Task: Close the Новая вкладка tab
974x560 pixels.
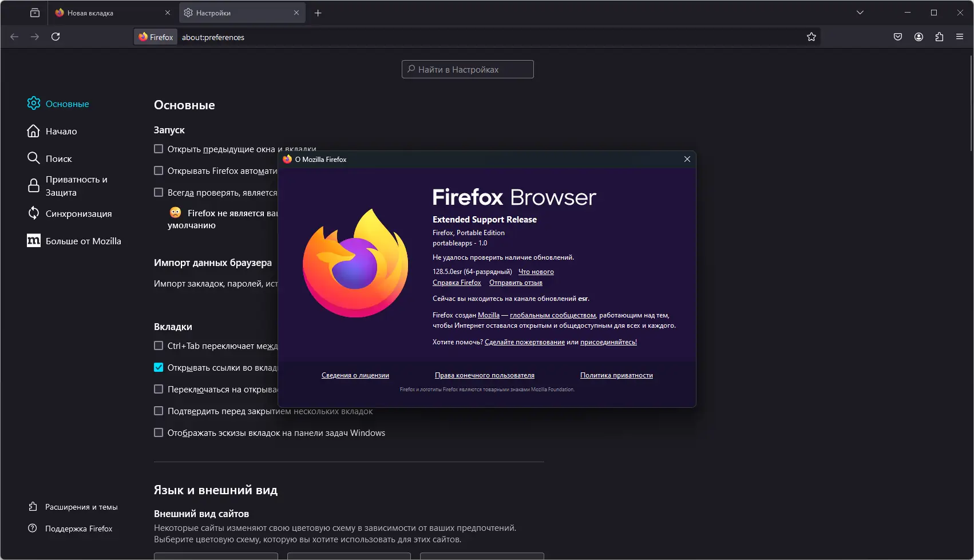Action: pyautogui.click(x=168, y=13)
